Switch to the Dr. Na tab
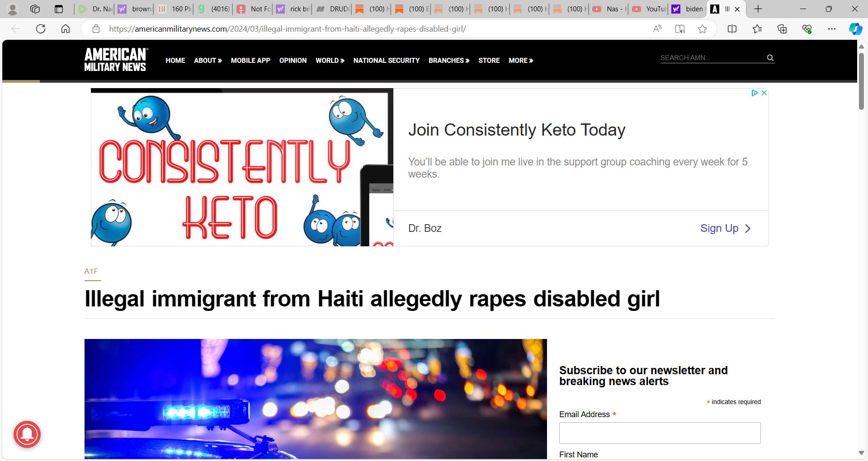Viewport: 868px width, 461px height. [x=95, y=9]
